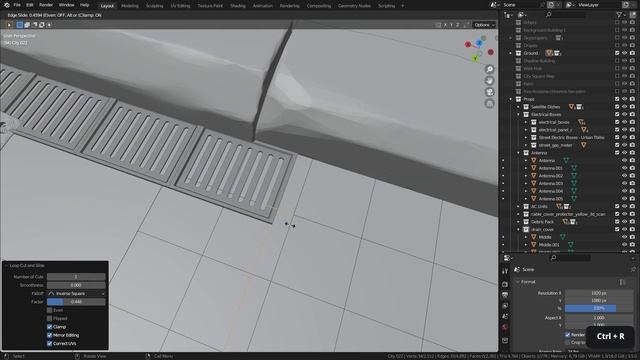Switch to the UV Editing workspace tab
The width and height of the screenshot is (640, 360).
tap(180, 6)
